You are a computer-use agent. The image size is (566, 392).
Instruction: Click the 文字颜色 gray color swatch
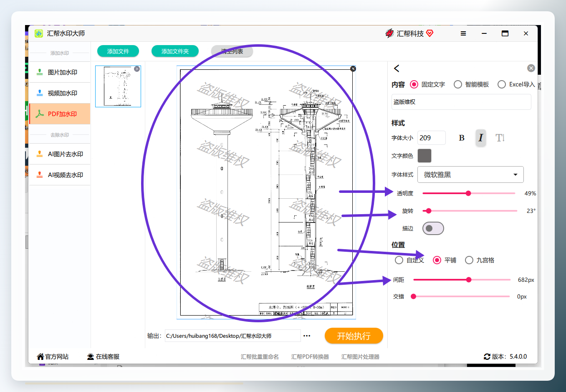pyautogui.click(x=424, y=156)
